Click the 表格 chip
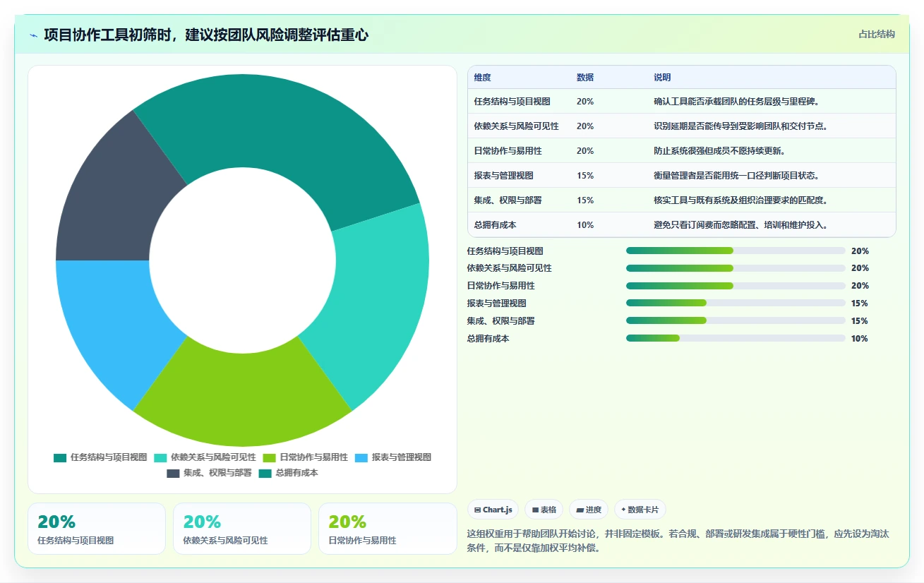 [544, 510]
